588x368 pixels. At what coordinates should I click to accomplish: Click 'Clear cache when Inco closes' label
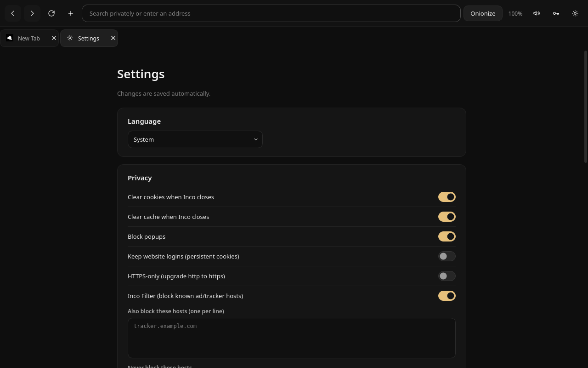pos(169,217)
